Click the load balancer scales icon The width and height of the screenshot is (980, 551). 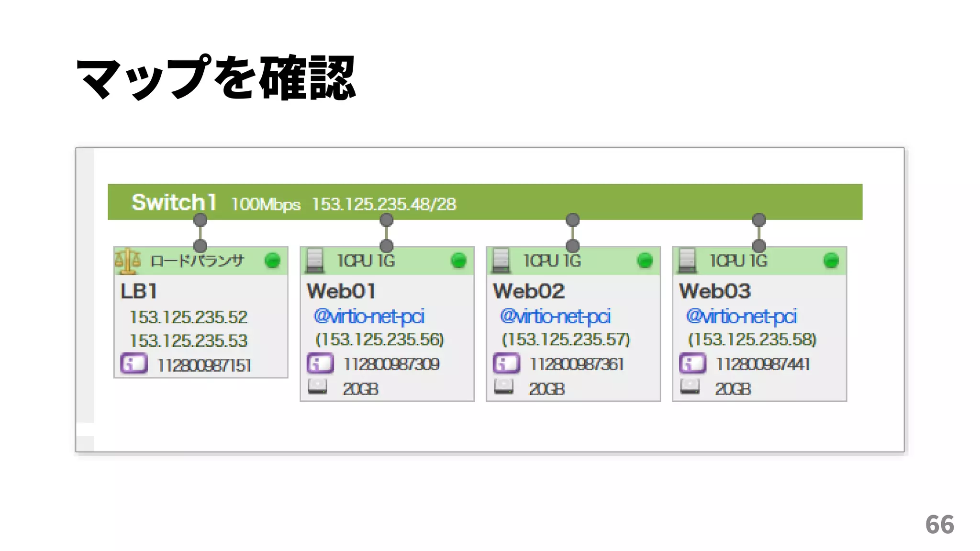[128, 261]
